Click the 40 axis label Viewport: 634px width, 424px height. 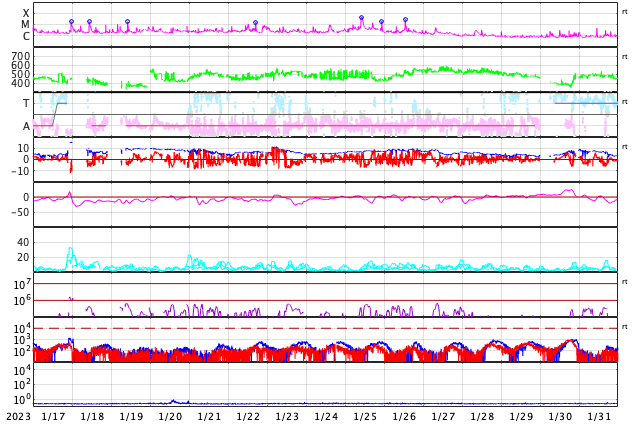[23, 242]
